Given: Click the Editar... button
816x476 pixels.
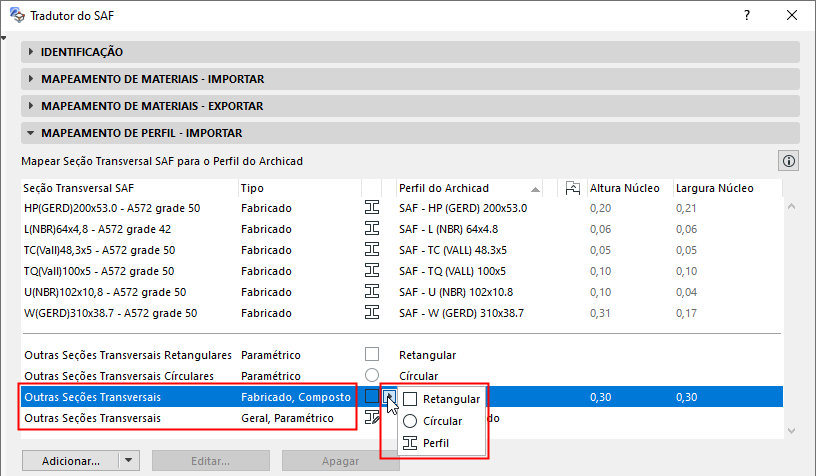Looking at the screenshot, I should 211,460.
